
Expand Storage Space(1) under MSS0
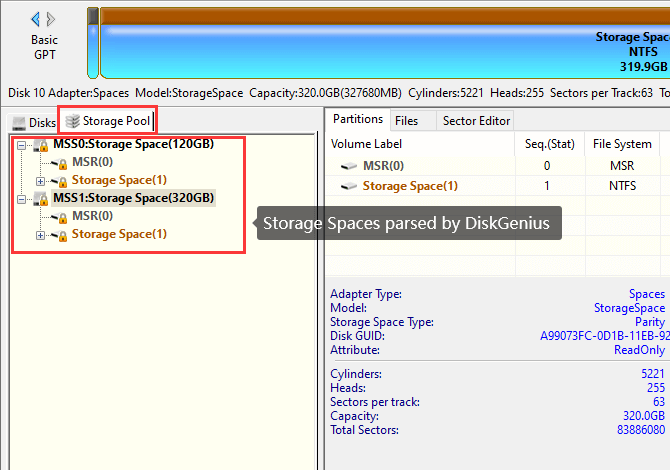coord(40,181)
